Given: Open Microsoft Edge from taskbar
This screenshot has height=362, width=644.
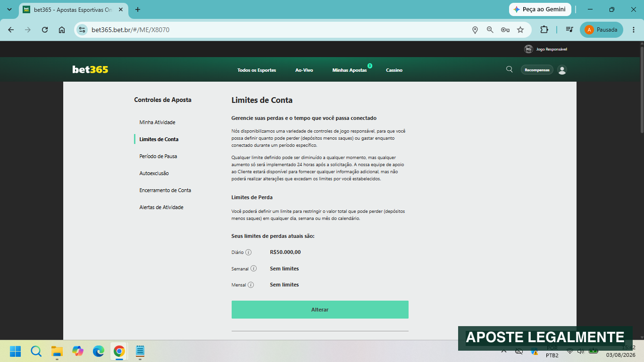Looking at the screenshot, I should [x=99, y=351].
